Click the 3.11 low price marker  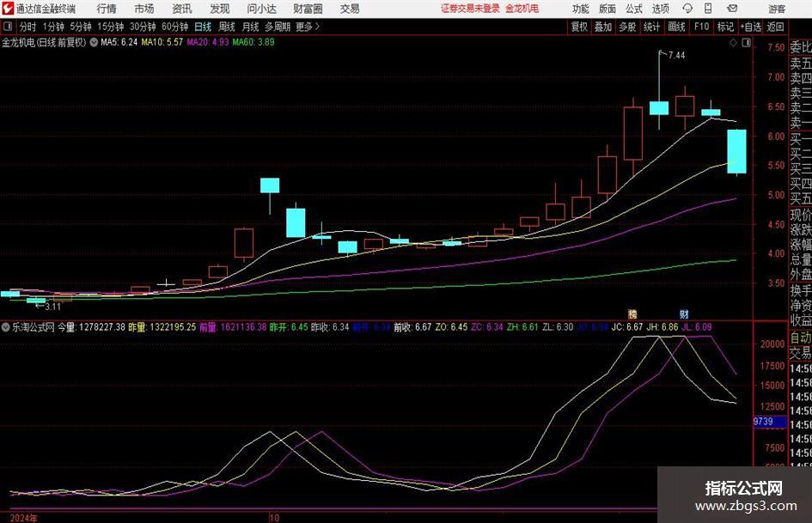[52, 307]
